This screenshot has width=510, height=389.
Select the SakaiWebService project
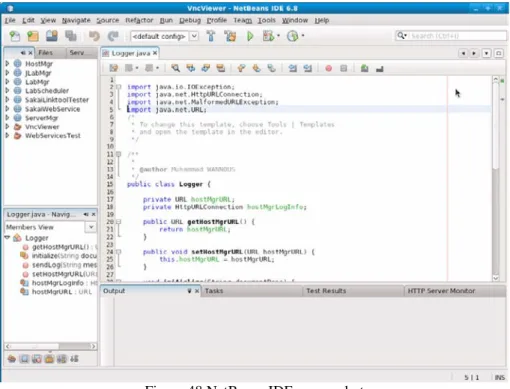[52, 109]
